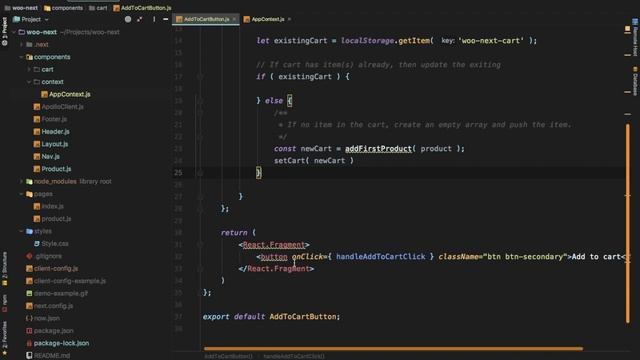
Task: Click setCart( newCart ) call in code
Action: click(x=314, y=160)
